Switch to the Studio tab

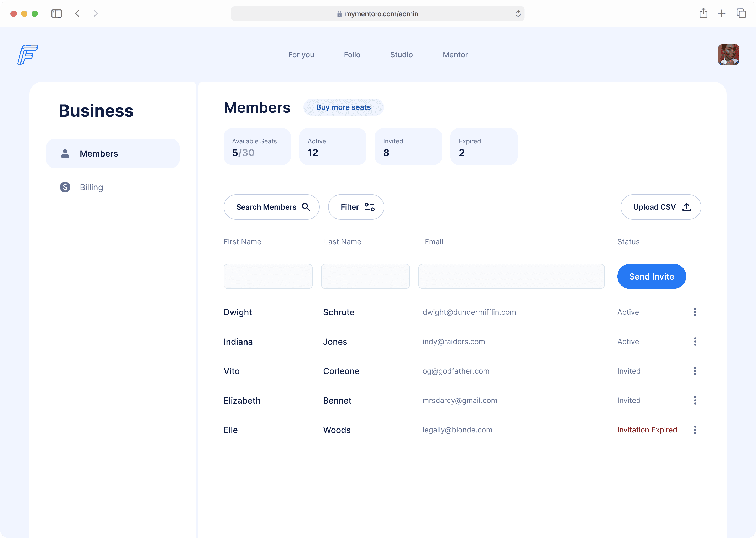tap(401, 55)
